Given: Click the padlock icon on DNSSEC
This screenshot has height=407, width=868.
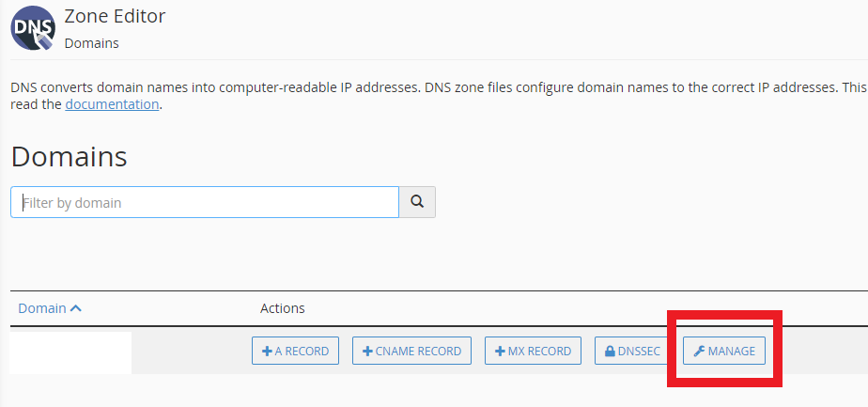Looking at the screenshot, I should click(610, 351).
